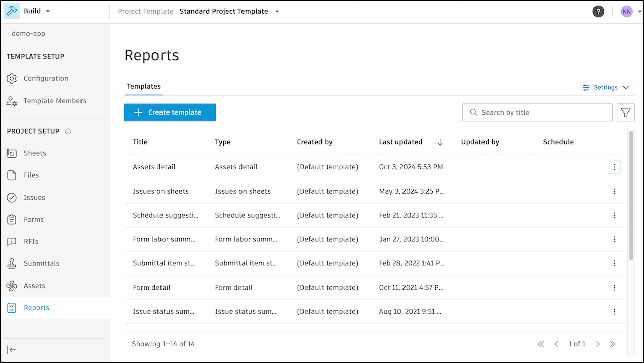
Task: Collapse the sidebar using the arrow icon
Action: point(12,350)
